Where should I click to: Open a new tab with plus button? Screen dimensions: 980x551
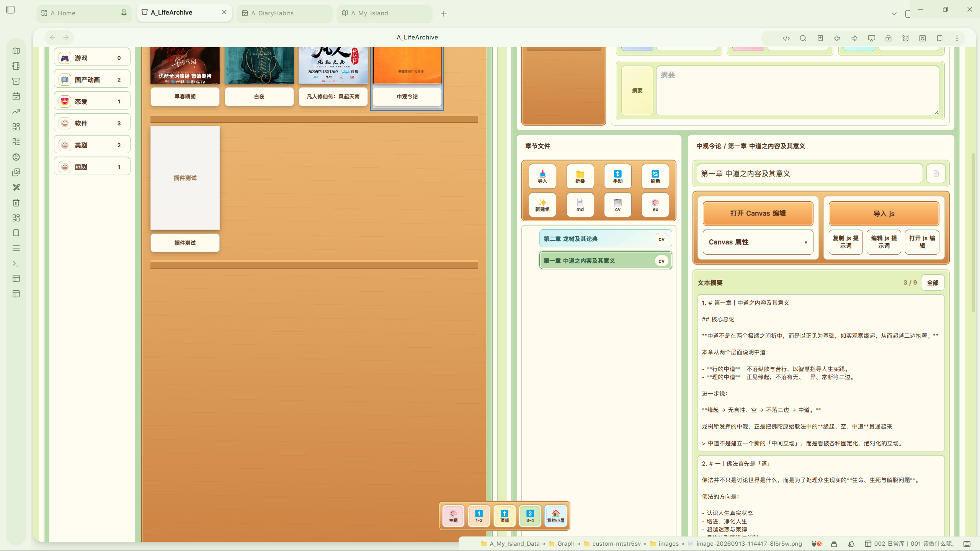[444, 14]
